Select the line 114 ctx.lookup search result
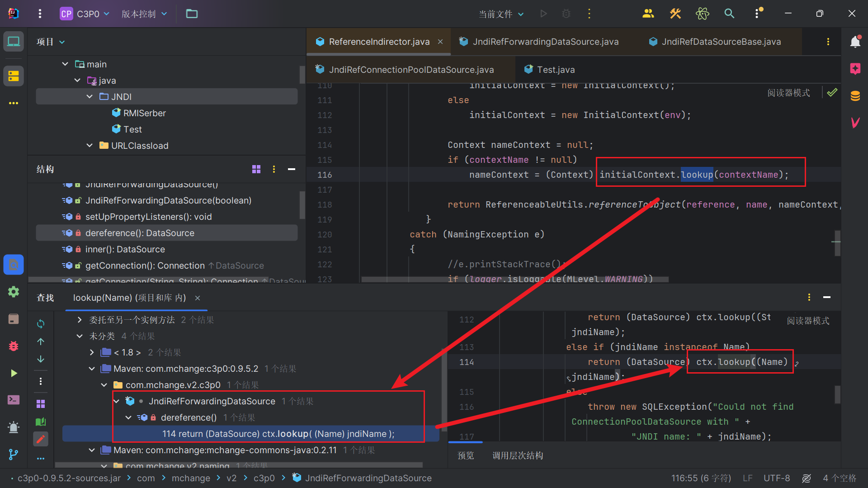Image resolution: width=868 pixels, height=488 pixels. (x=251, y=434)
